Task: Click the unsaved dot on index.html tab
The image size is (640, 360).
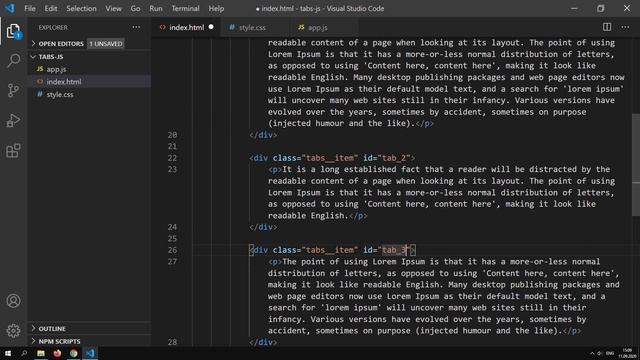Action: (x=211, y=27)
